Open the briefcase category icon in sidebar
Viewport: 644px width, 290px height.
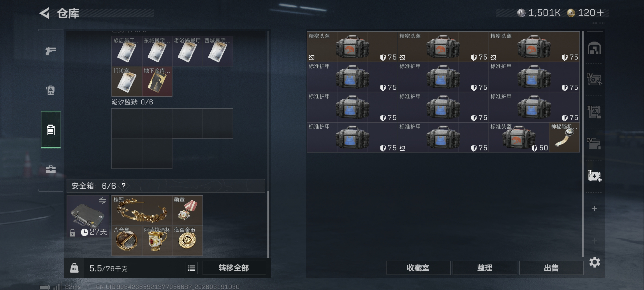click(51, 169)
